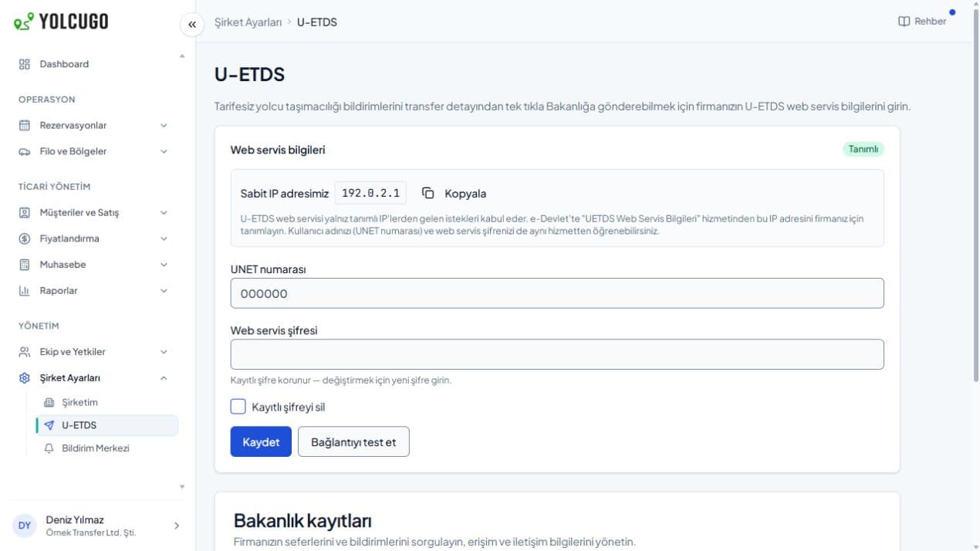
Task: Click the Bildirim Merkezi bell icon
Action: pyautogui.click(x=49, y=448)
